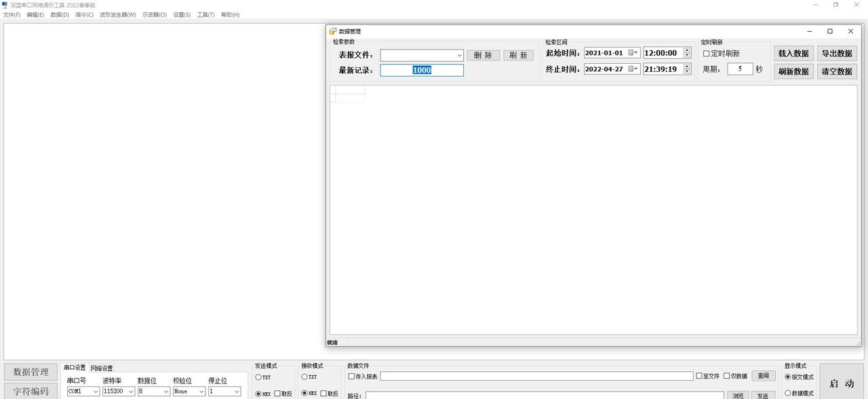Check the 存入报表 save to report box
The image size is (868, 399).
pos(351,377)
